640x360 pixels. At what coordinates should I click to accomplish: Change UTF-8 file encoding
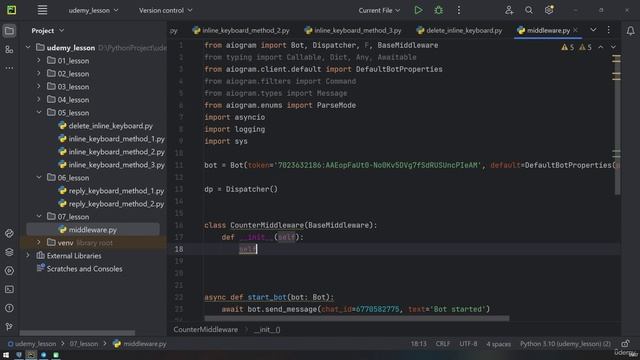[x=468, y=344]
